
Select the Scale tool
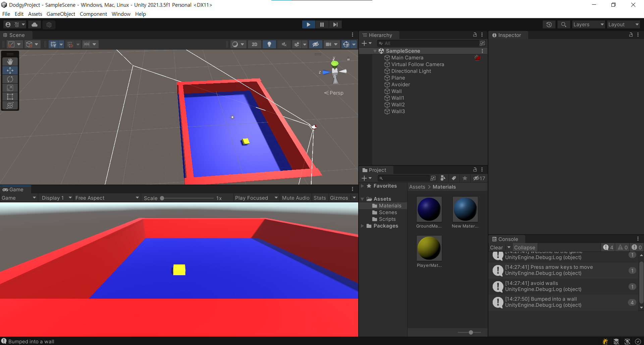click(10, 88)
